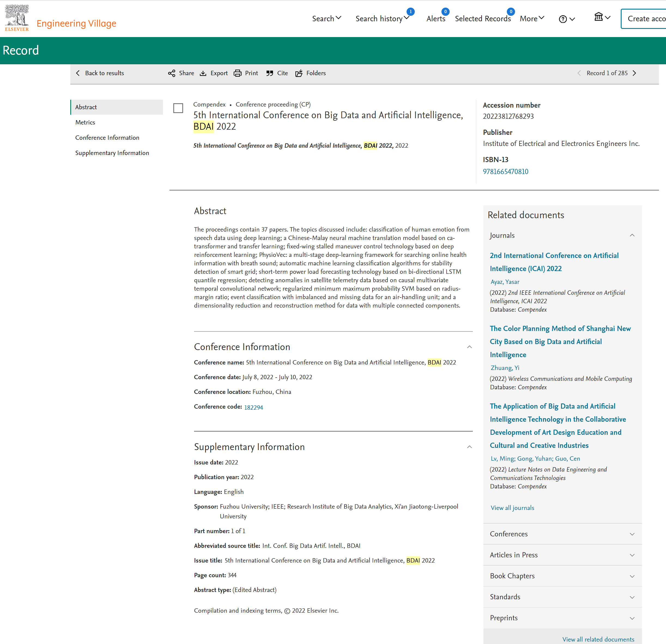
Task: Click the Selected Records count badge
Action: 511,11
